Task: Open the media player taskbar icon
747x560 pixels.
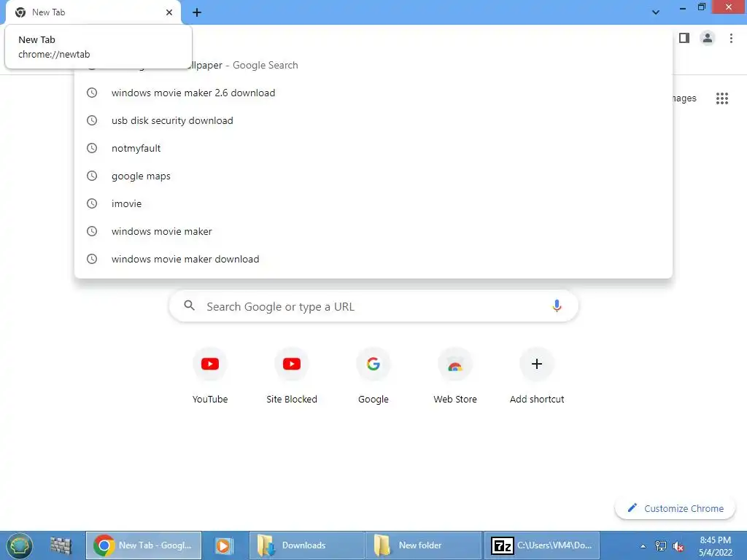Action: (224, 545)
